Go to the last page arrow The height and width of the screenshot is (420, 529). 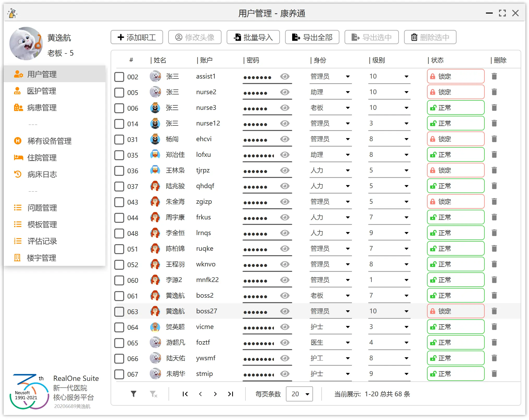pos(230,394)
